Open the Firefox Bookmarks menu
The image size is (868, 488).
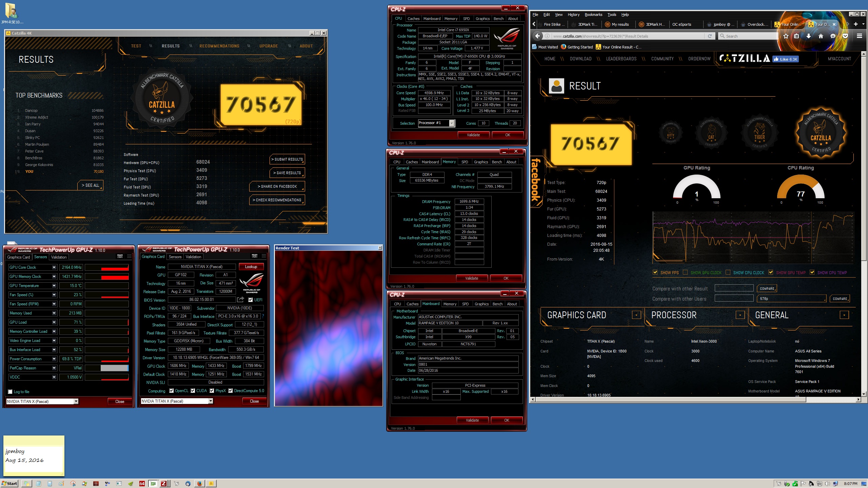coord(593,15)
